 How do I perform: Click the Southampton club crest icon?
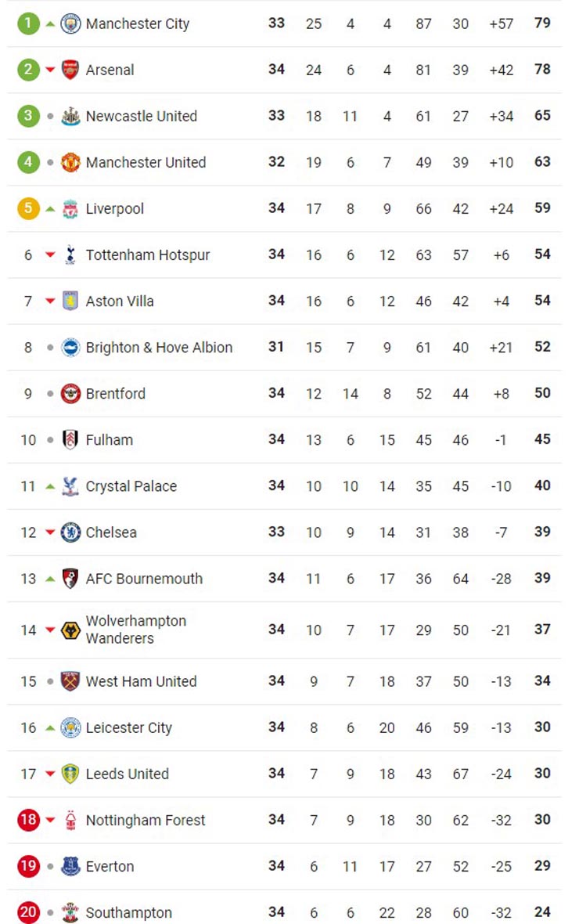tap(70, 912)
